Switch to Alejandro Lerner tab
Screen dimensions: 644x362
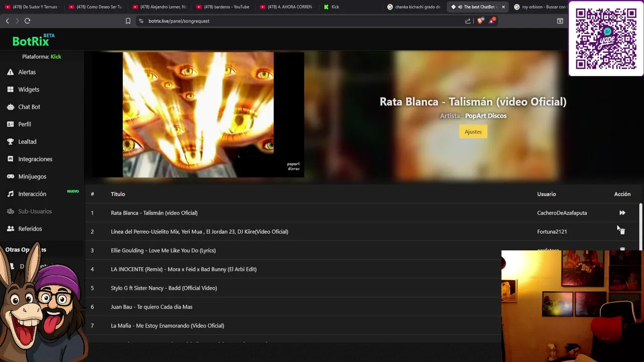tap(159, 7)
